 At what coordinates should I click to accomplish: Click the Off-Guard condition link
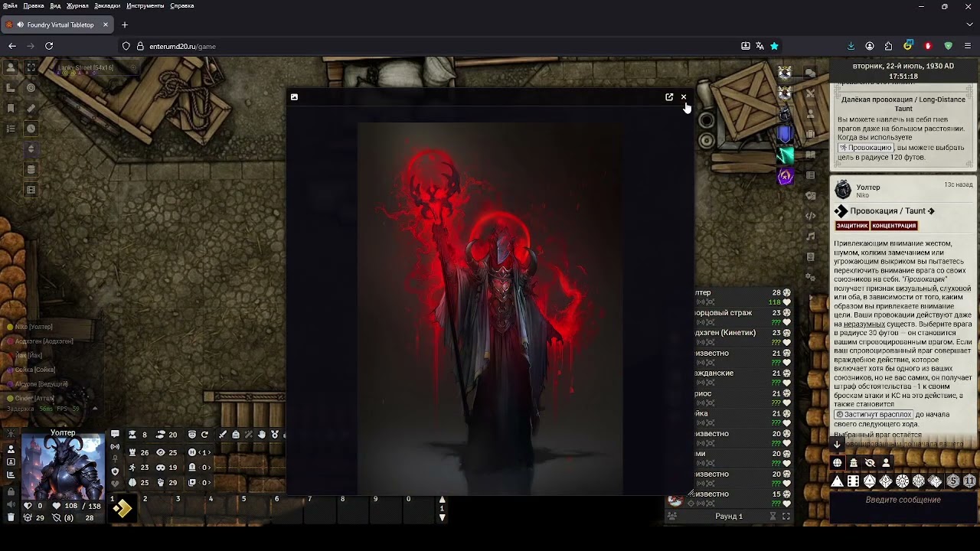coord(874,415)
